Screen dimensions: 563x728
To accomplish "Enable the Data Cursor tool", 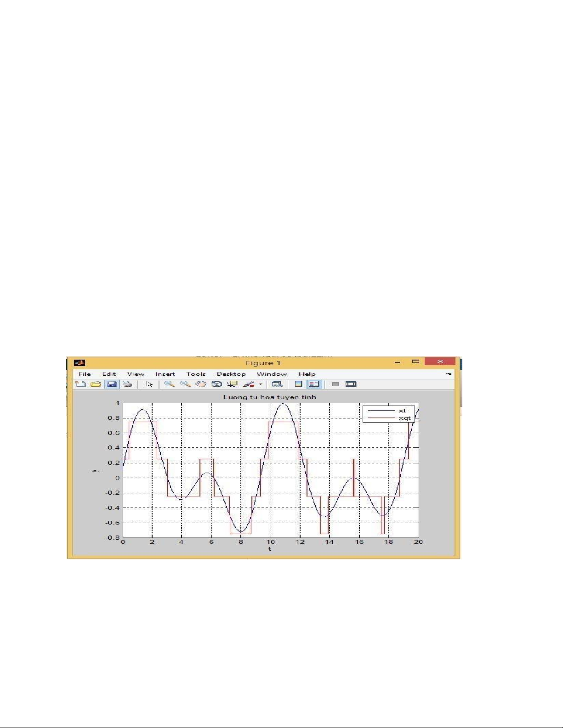I will point(233,384).
